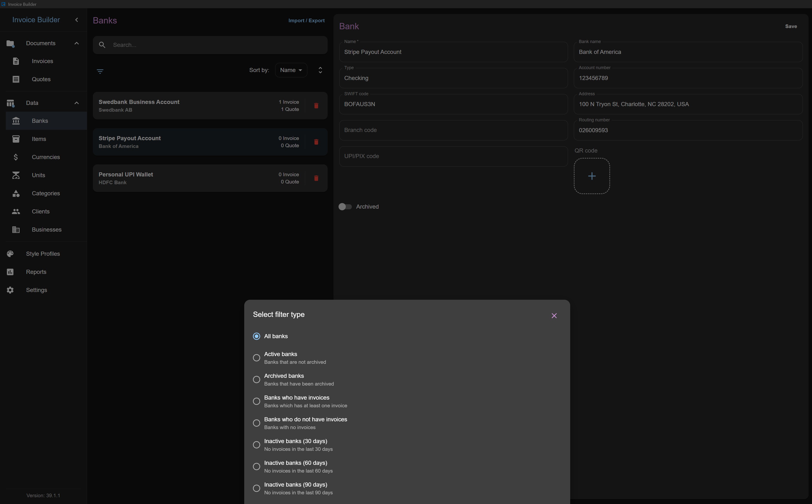Image resolution: width=812 pixels, height=504 pixels.
Task: Toggle the Archived switch
Action: pos(345,207)
